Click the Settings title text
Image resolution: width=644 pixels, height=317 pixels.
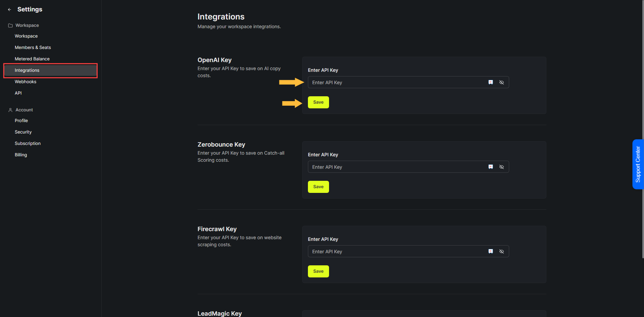(x=30, y=9)
